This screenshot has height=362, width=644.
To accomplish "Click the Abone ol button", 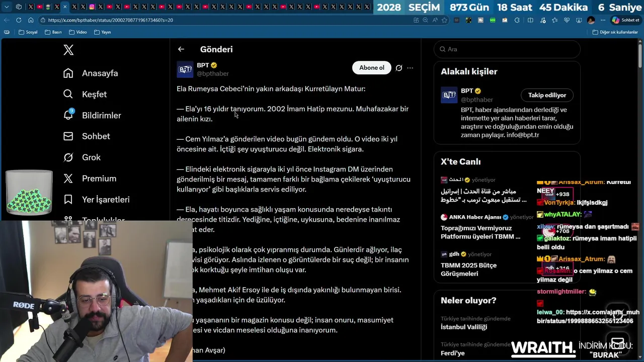I will [x=372, y=68].
